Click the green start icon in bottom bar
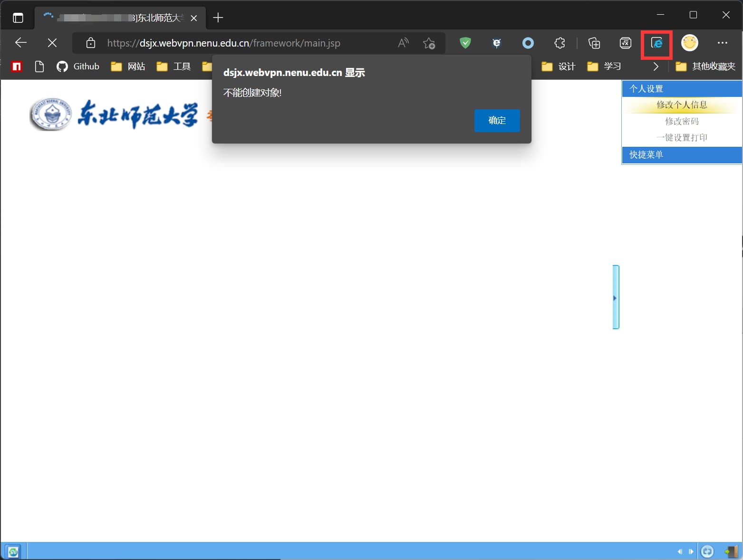Screen dimensions: 743x560 [13, 552]
